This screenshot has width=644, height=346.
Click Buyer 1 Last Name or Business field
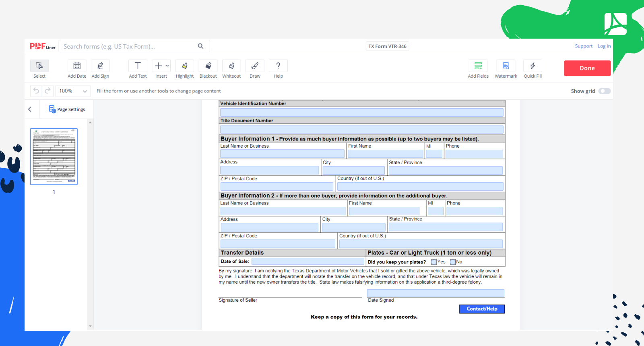click(282, 154)
